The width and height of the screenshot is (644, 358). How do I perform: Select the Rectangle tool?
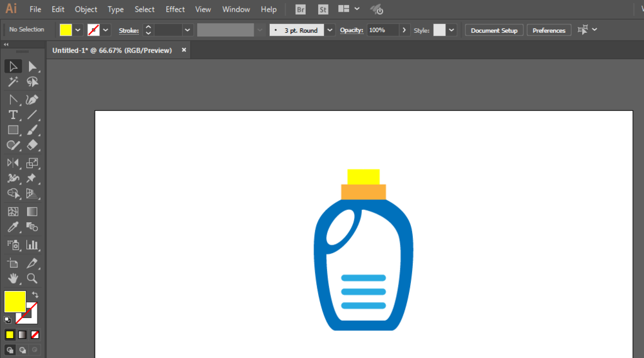point(13,130)
